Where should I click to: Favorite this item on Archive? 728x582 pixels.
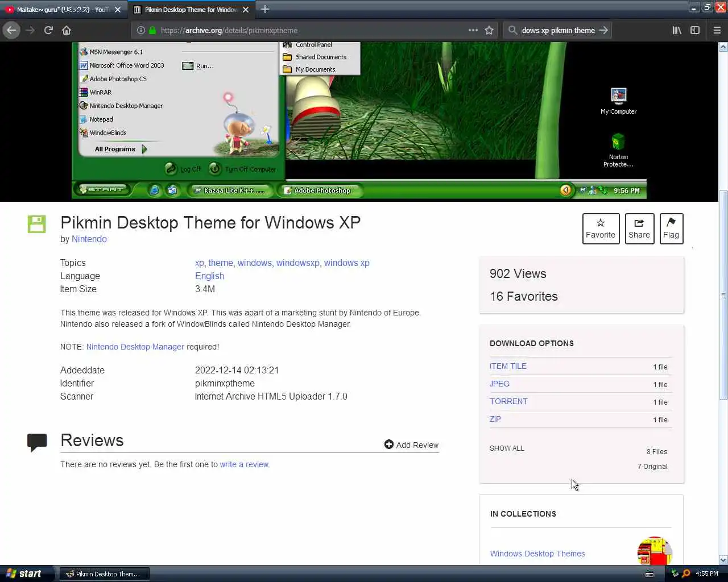(x=601, y=228)
